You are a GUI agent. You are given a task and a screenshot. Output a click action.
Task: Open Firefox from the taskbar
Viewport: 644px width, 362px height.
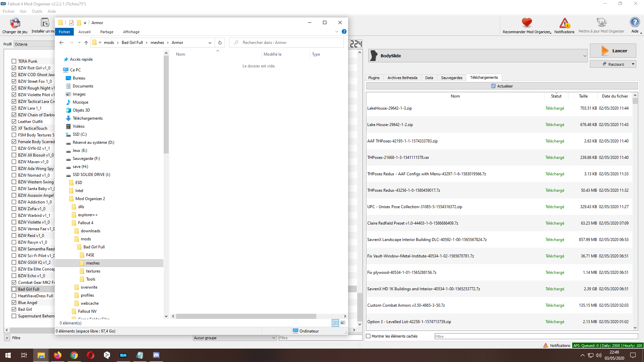coord(58,355)
